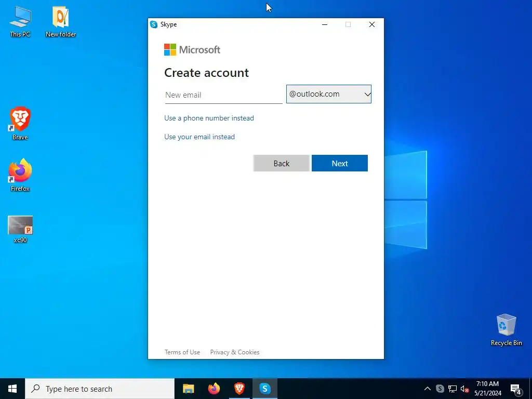This screenshot has width=532, height=399.
Task: Select the xc90 PowerPoint file icon
Action: [20, 229]
